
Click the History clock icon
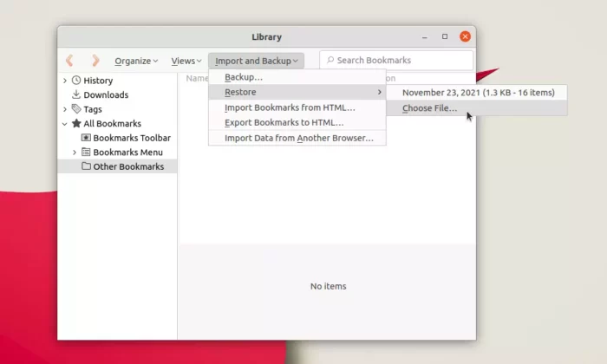point(76,80)
